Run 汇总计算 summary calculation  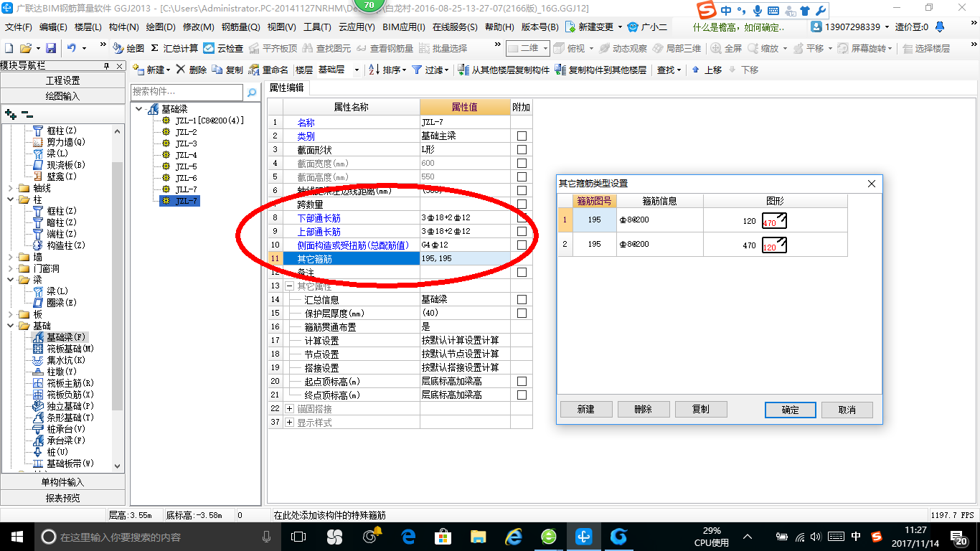pos(174,48)
